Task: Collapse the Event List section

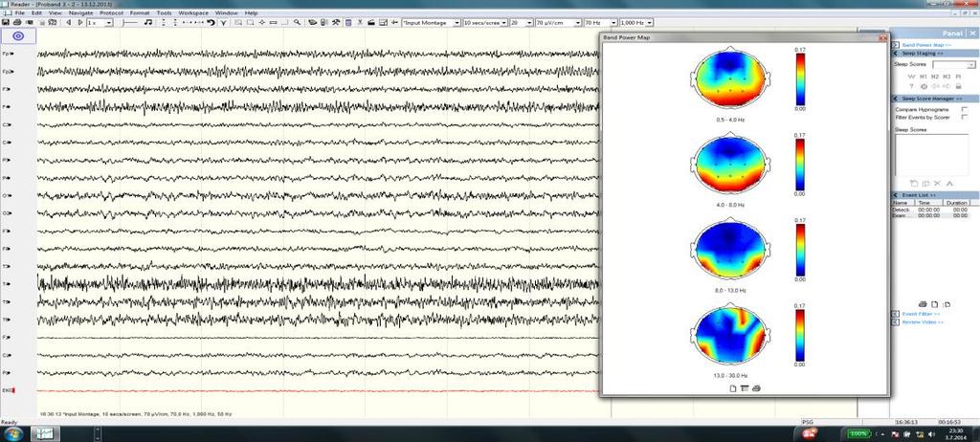Action: pyautogui.click(x=896, y=195)
